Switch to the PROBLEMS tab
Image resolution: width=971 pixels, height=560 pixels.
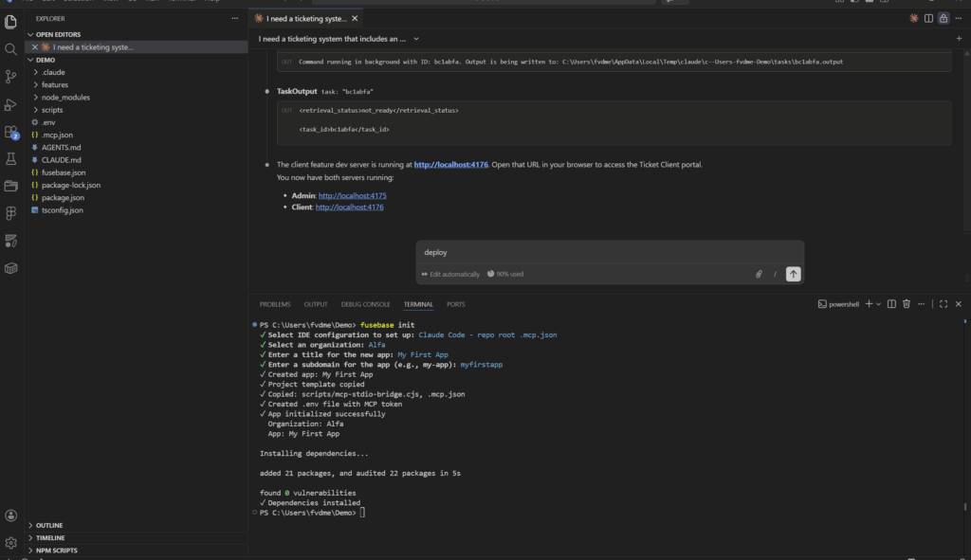pos(274,304)
